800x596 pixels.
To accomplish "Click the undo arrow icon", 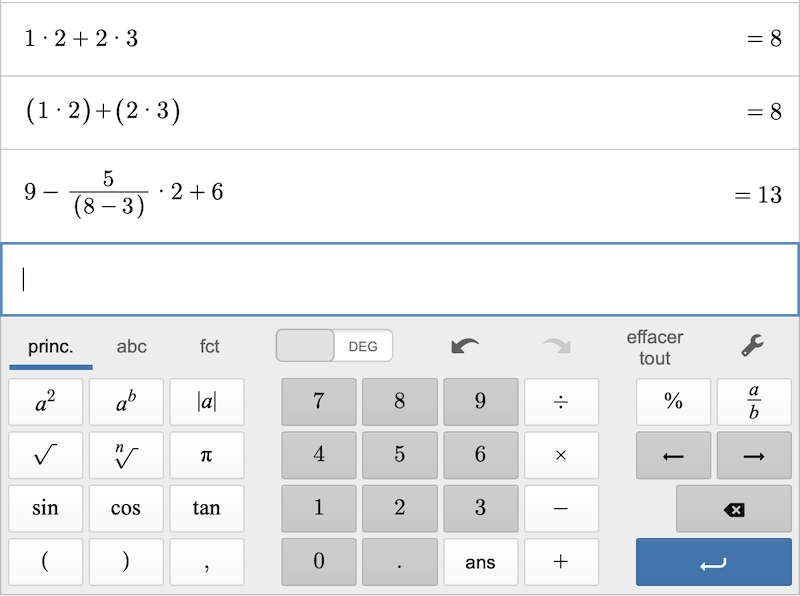I will click(x=465, y=346).
